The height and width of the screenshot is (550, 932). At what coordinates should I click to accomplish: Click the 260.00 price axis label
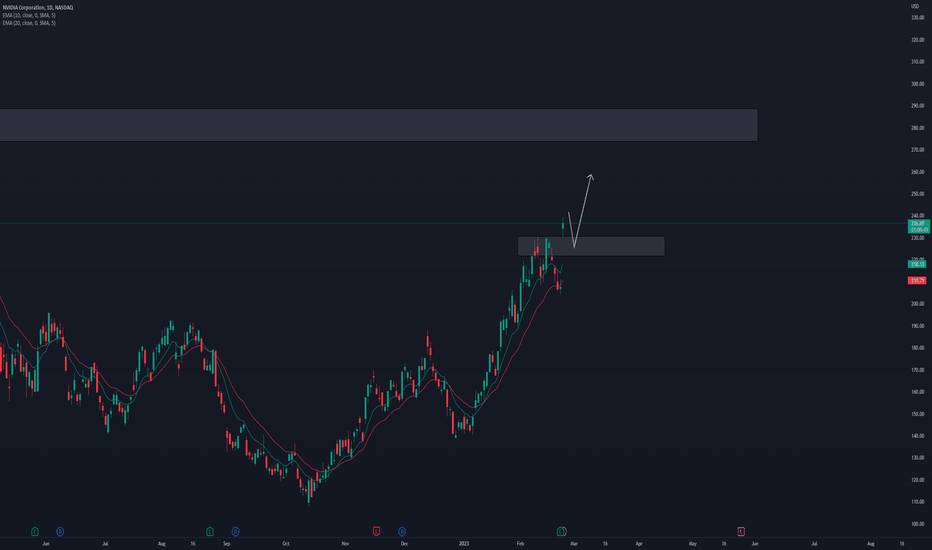click(x=918, y=172)
